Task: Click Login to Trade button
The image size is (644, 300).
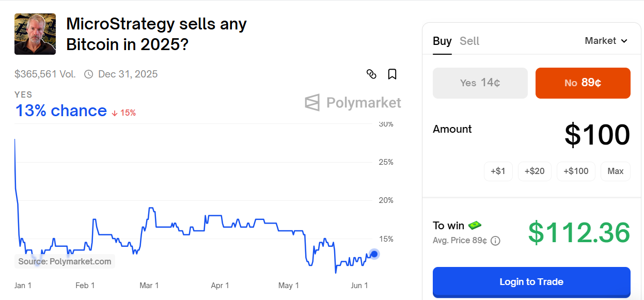Action: [531, 282]
